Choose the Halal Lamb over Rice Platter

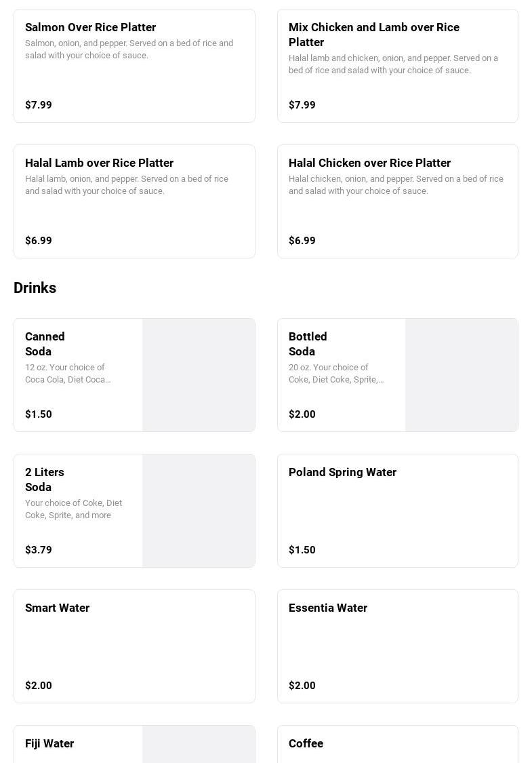click(134, 201)
